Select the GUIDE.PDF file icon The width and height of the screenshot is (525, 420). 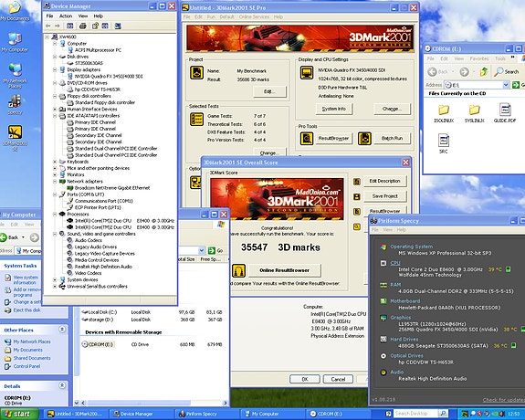pyautogui.click(x=505, y=113)
